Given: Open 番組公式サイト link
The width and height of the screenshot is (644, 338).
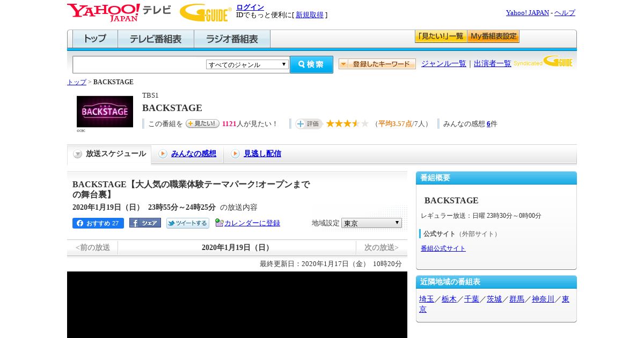Looking at the screenshot, I should click(x=443, y=248).
